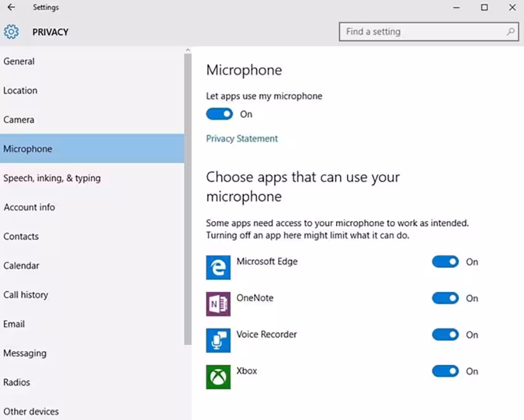Select Email privacy category
This screenshot has height=420, width=524.
click(x=92, y=324)
